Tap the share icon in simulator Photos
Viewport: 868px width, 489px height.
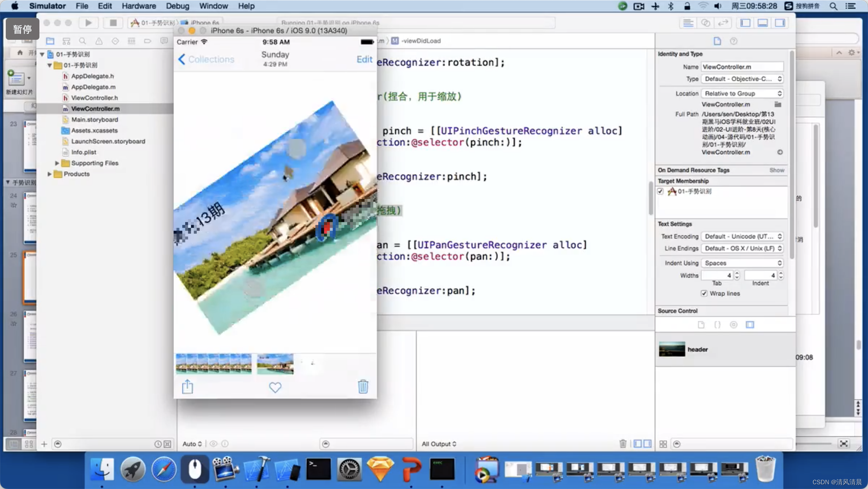tap(187, 387)
